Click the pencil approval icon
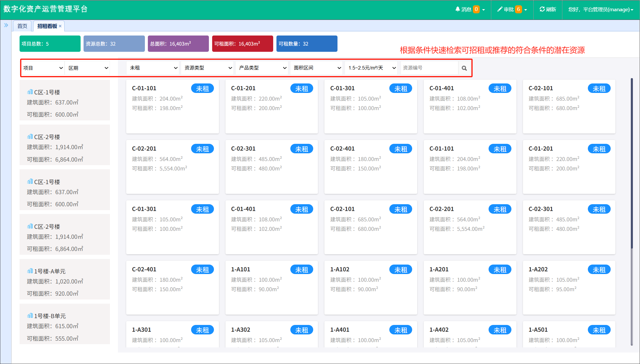Image resolution: width=640 pixels, height=364 pixels. (x=500, y=9)
